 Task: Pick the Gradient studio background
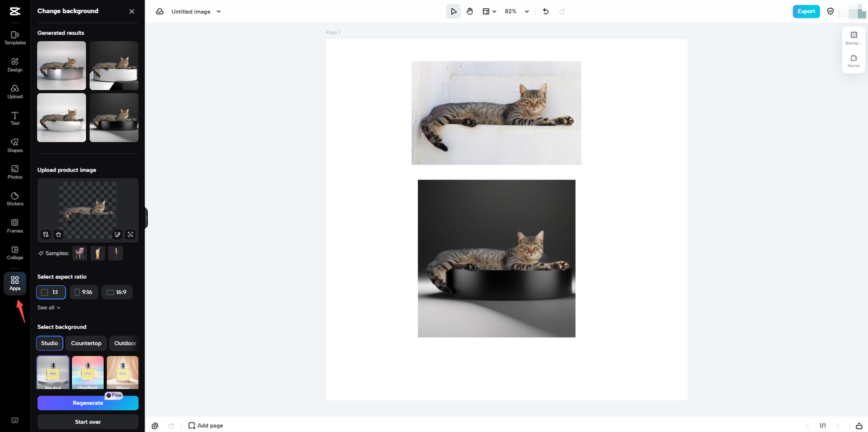click(87, 372)
